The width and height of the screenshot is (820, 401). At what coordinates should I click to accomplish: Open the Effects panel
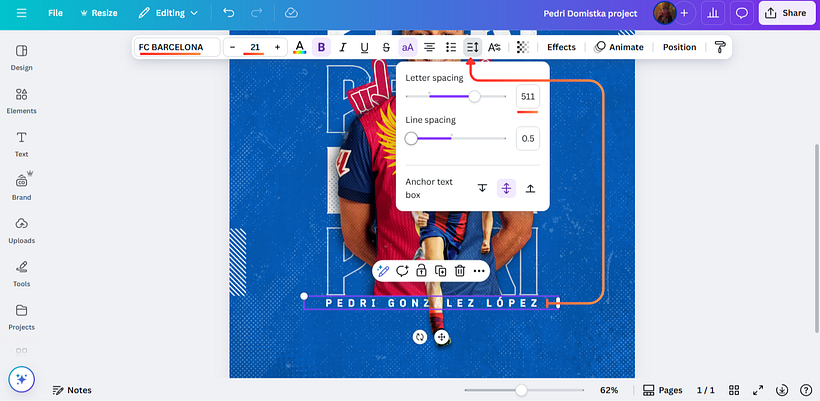(561, 47)
